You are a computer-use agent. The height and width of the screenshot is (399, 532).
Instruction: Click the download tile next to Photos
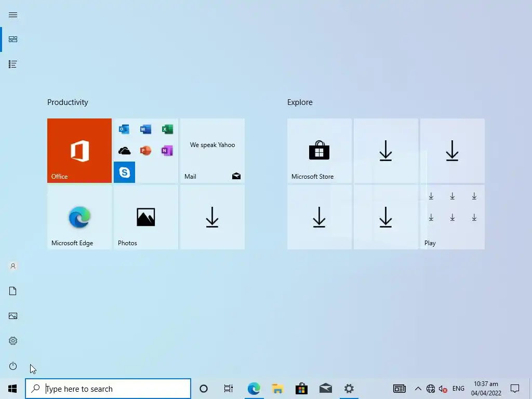(x=212, y=217)
